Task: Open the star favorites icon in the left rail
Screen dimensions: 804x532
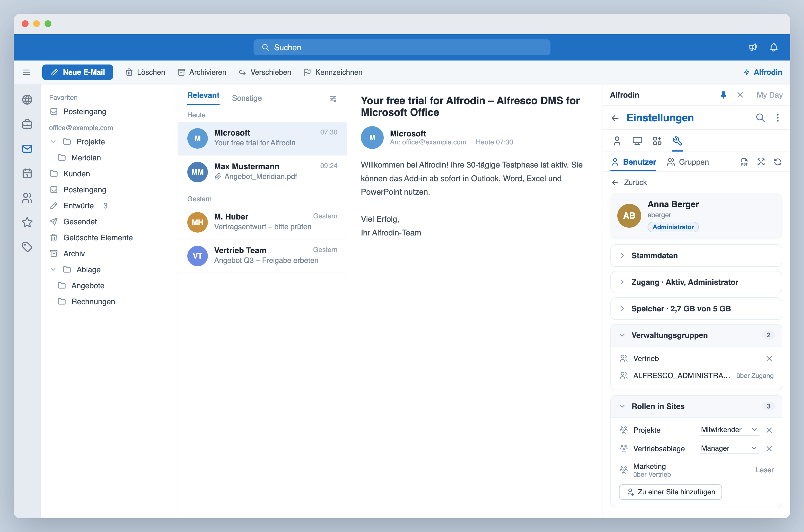Action: (27, 222)
